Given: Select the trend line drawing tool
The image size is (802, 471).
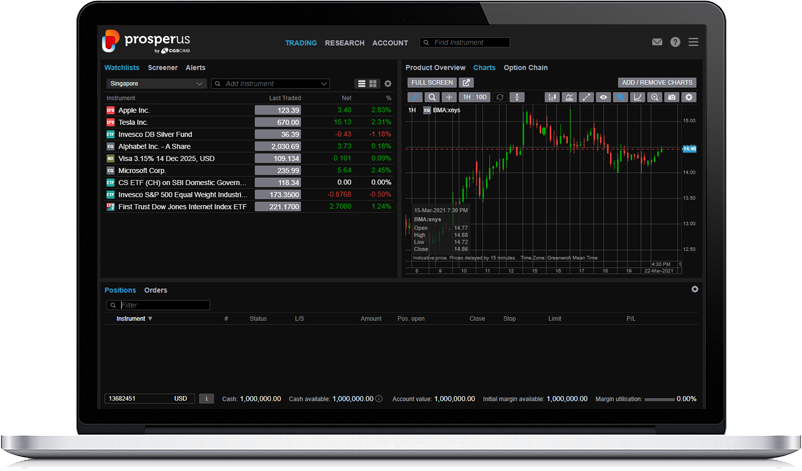Looking at the screenshot, I should [586, 98].
